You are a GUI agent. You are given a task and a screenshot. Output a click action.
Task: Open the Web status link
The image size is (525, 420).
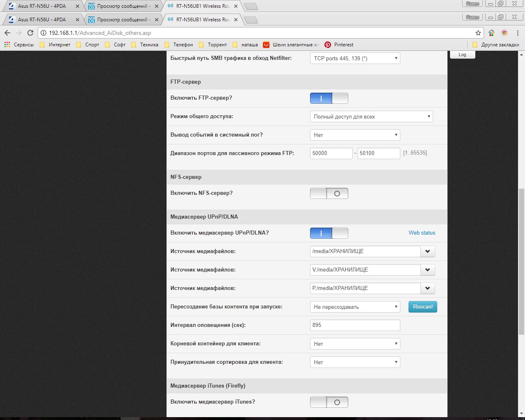[422, 233]
